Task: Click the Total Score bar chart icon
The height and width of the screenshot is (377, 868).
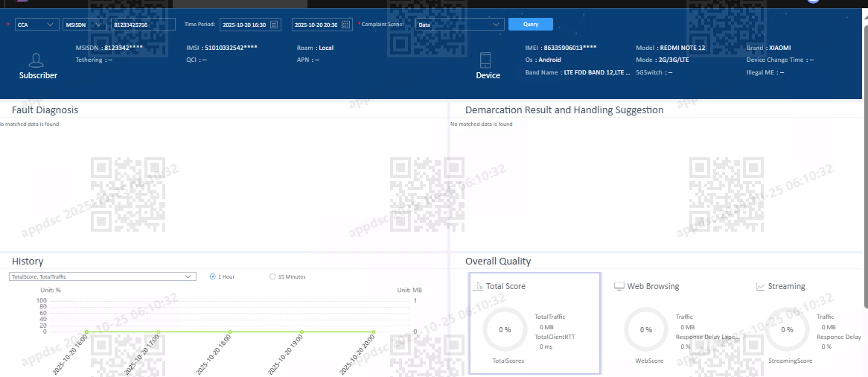Action: tap(478, 287)
